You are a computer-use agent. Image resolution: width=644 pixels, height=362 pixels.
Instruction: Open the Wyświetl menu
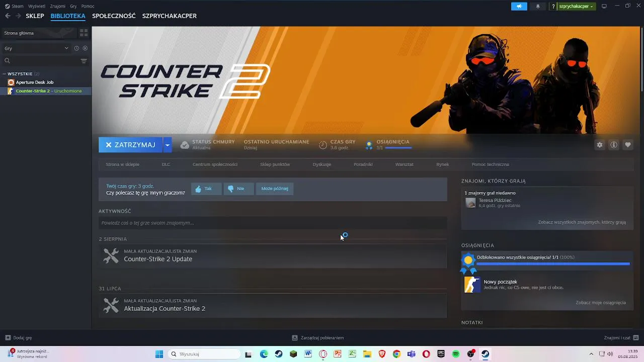pyautogui.click(x=36, y=6)
